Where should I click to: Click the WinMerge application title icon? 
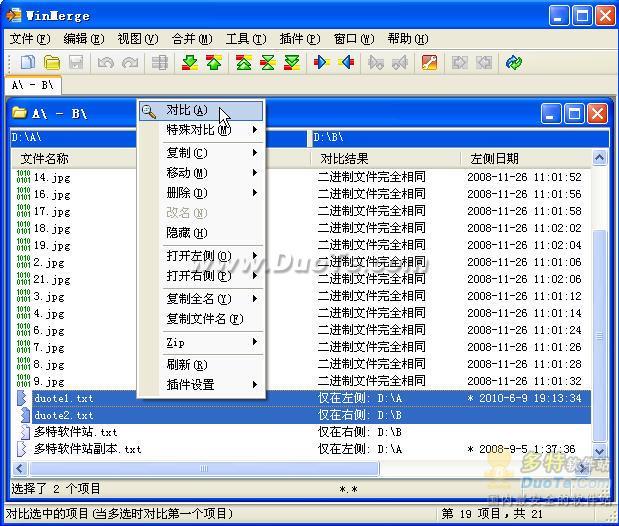coord(14,15)
